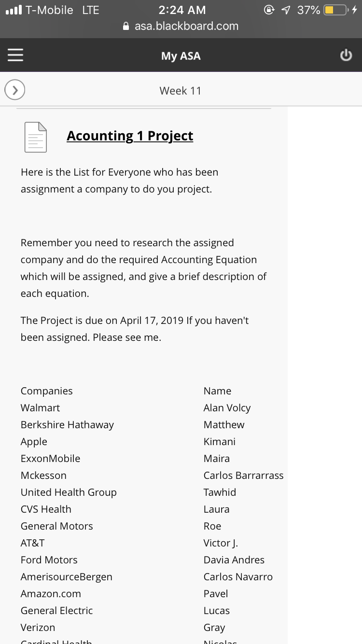Select the name Alan Volcy
This screenshot has width=362, height=644.
227,408
